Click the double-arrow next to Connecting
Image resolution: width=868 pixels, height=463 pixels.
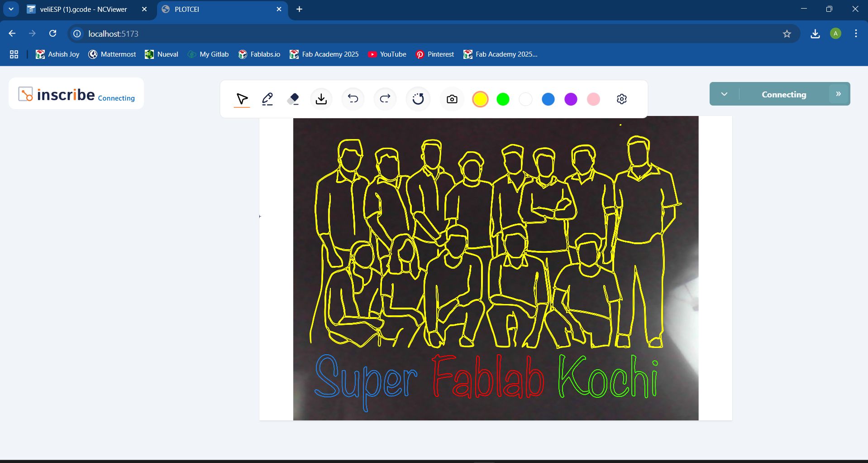(838, 94)
